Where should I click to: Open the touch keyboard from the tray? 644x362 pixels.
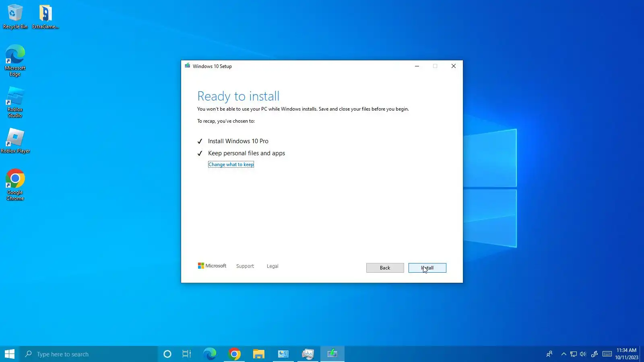point(607,354)
